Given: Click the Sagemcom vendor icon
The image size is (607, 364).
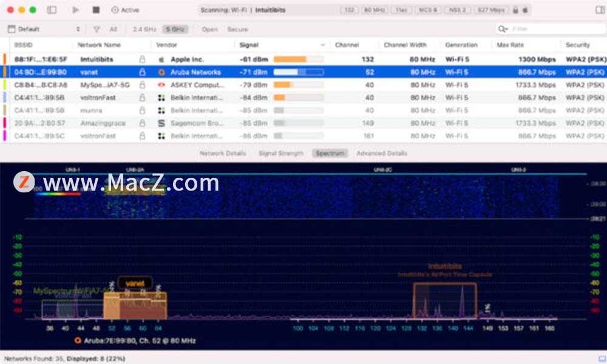Looking at the screenshot, I should (161, 123).
